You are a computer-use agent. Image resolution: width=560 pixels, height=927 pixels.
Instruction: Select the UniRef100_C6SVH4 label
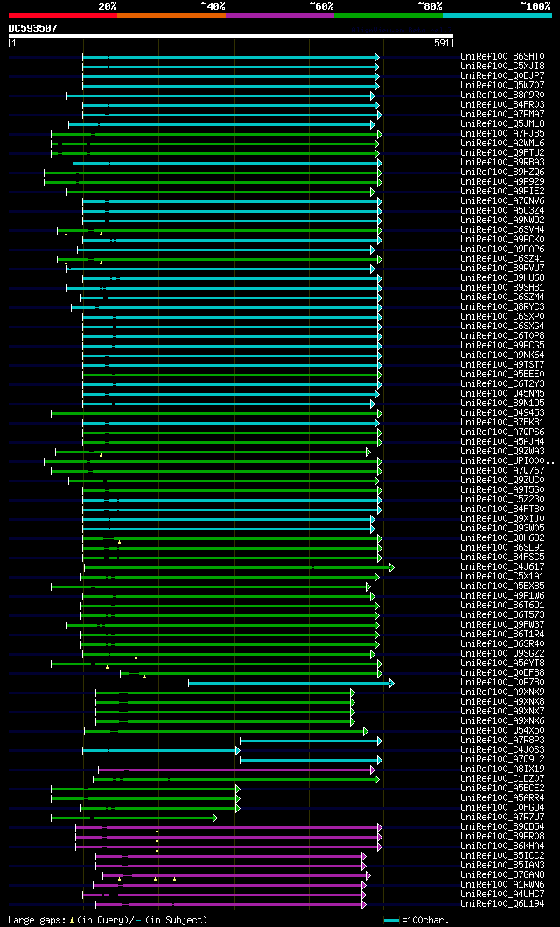tap(503, 230)
